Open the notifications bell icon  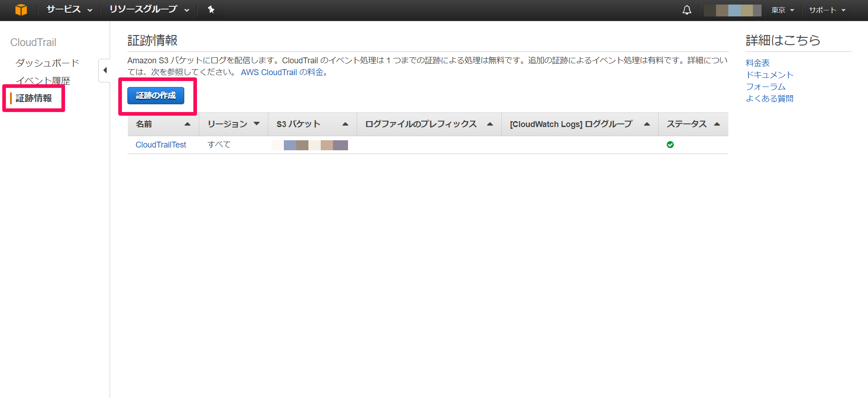687,10
